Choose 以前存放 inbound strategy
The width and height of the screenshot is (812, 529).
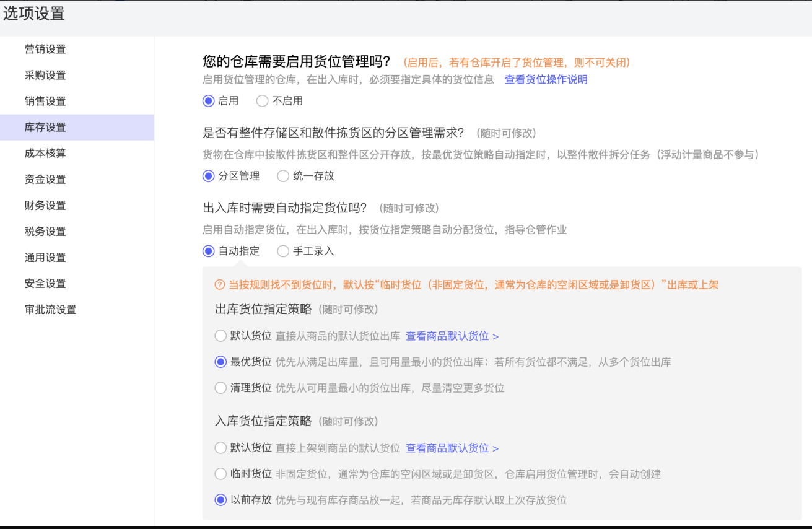220,500
